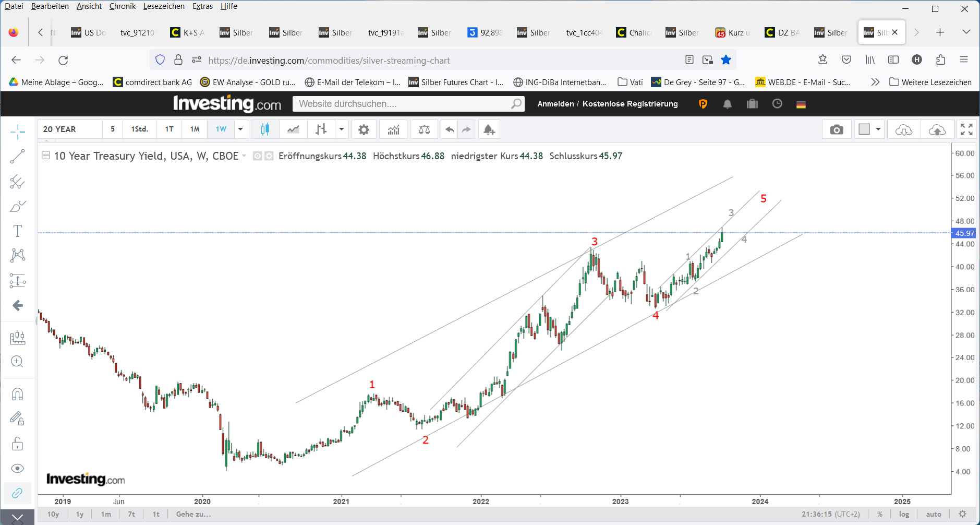This screenshot has width=980, height=525.
Task: Select the crosshair cursor tool
Action: 17,132
